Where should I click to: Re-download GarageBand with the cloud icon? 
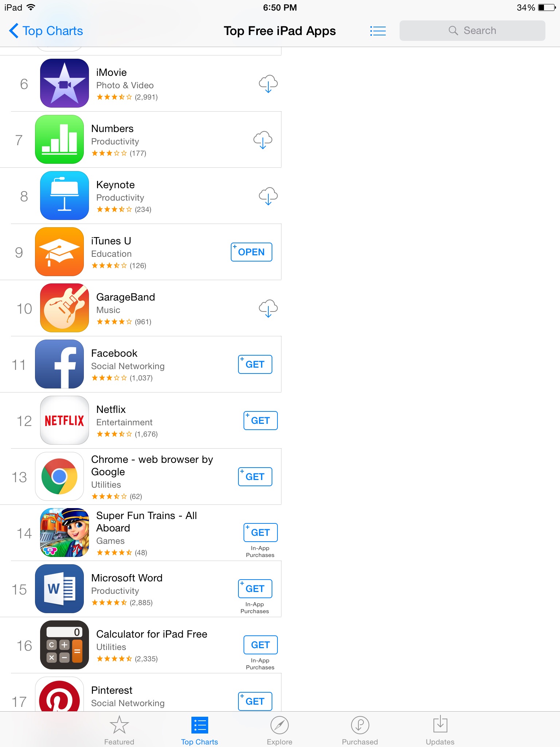pyautogui.click(x=268, y=309)
